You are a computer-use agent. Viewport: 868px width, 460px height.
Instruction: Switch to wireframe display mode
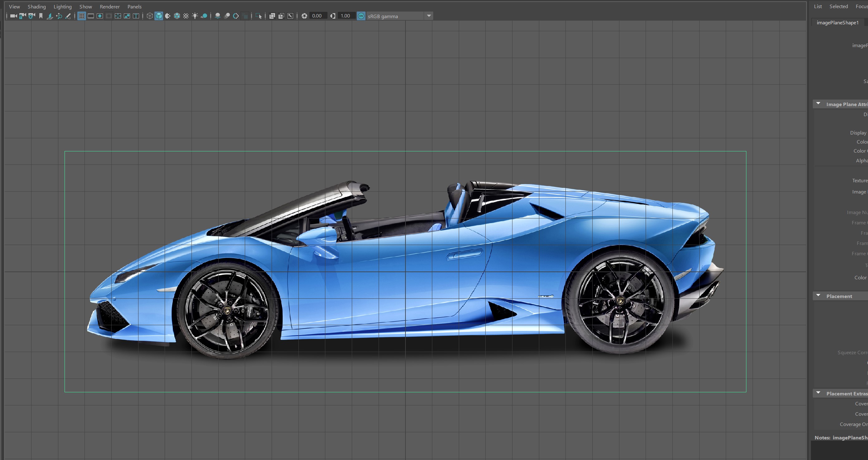pyautogui.click(x=150, y=16)
